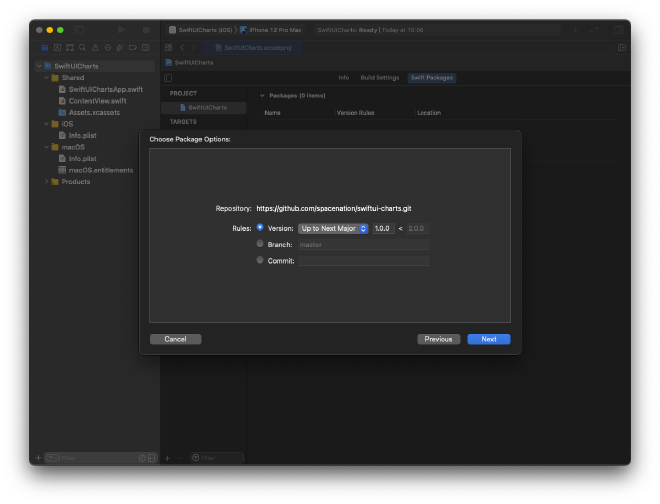Select the Version rule radio button

[260, 227]
